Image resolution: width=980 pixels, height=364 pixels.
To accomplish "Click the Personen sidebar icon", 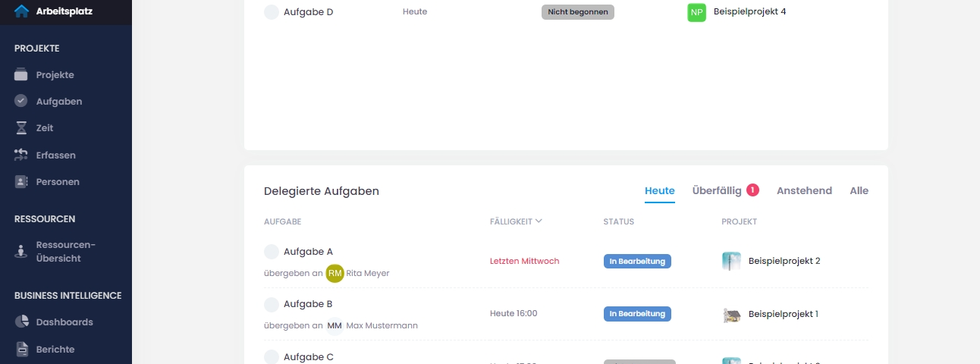I will [21, 182].
